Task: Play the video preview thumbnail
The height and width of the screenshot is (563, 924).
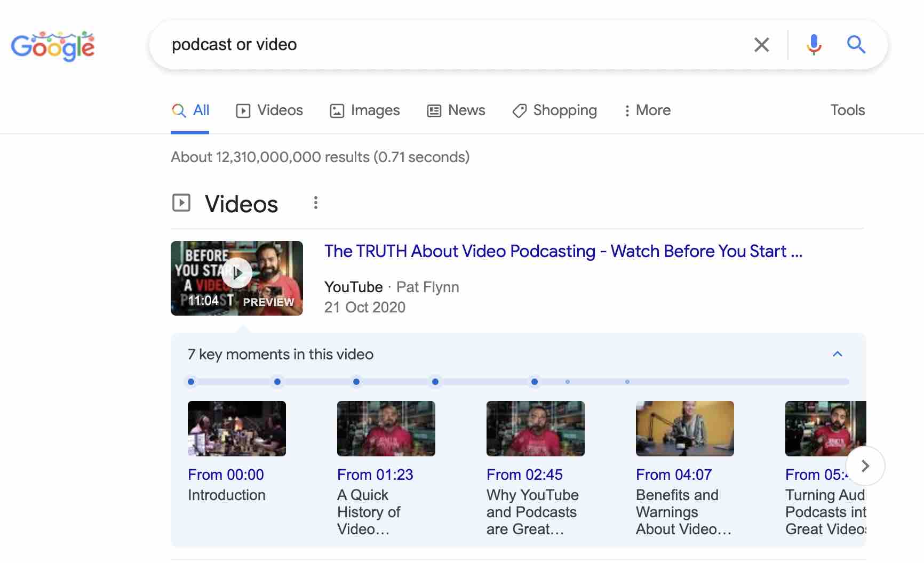Action: [236, 272]
